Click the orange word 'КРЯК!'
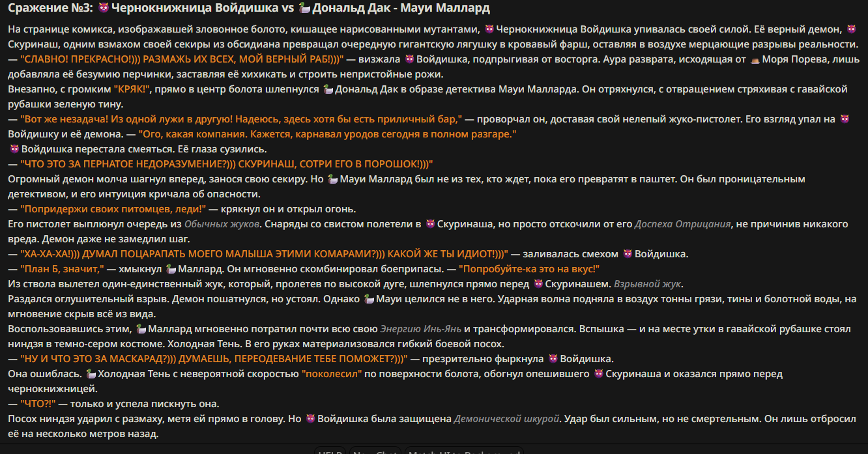 point(132,89)
